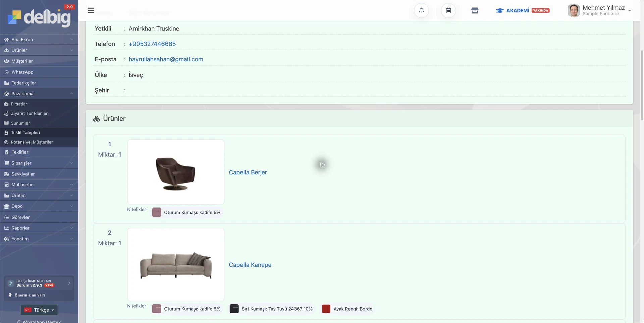Click Ayak Rengi Bordo red swatch
The height and width of the screenshot is (323, 644).
tap(326, 309)
